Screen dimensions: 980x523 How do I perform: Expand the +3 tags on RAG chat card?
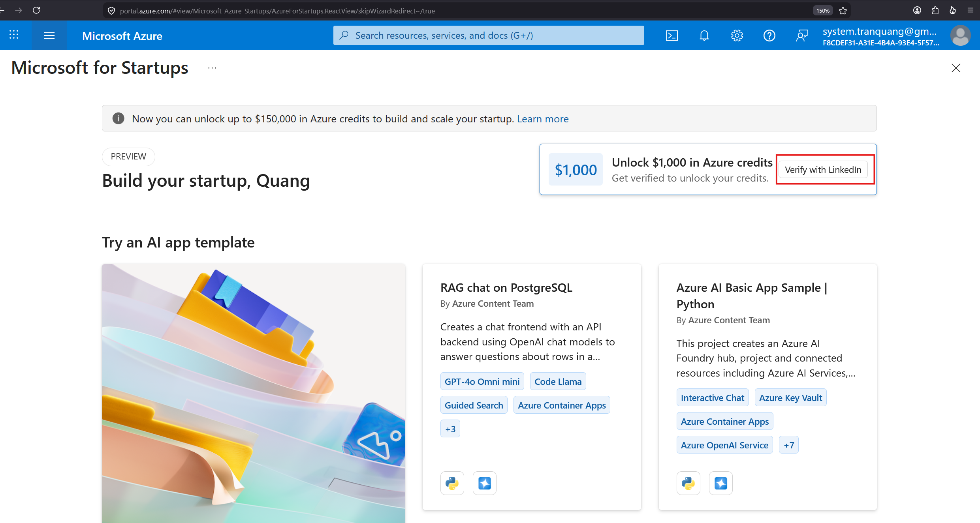pyautogui.click(x=450, y=429)
